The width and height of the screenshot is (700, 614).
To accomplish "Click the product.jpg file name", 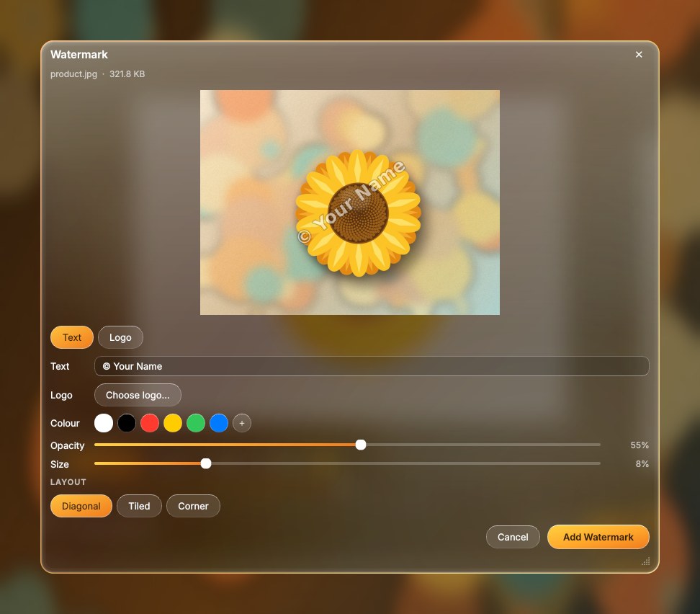I will [x=73, y=74].
